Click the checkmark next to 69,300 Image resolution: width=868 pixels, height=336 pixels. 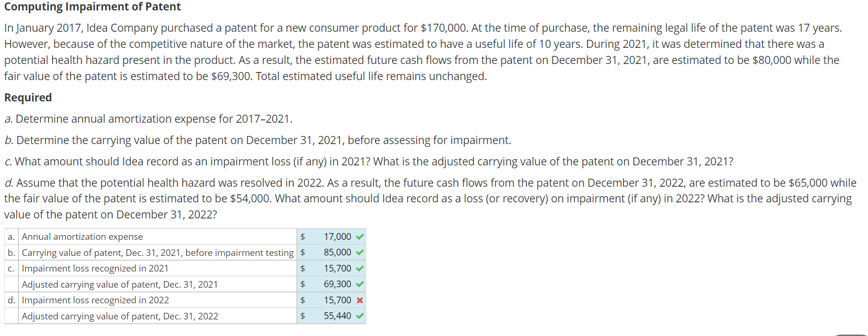(x=360, y=284)
